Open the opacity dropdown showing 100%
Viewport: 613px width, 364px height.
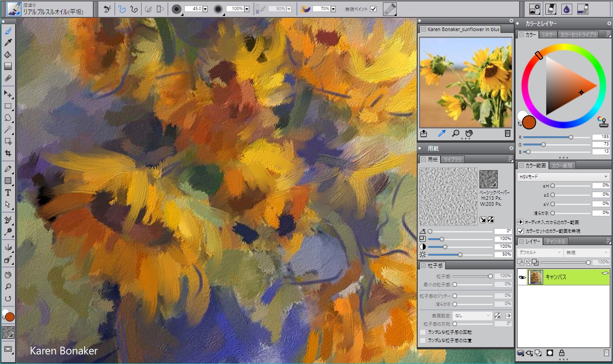[247, 9]
